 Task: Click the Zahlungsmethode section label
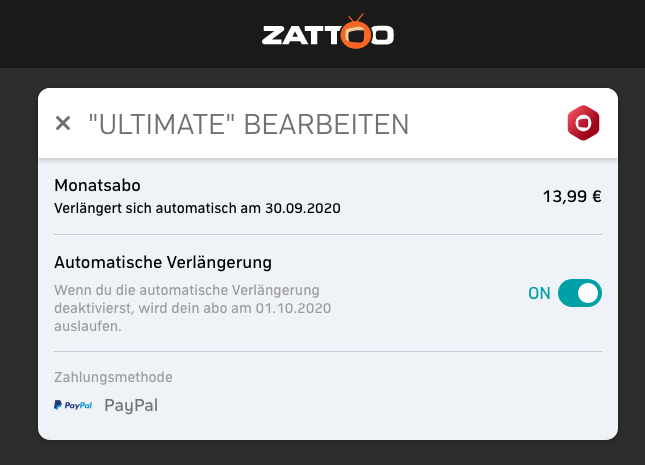pos(113,377)
